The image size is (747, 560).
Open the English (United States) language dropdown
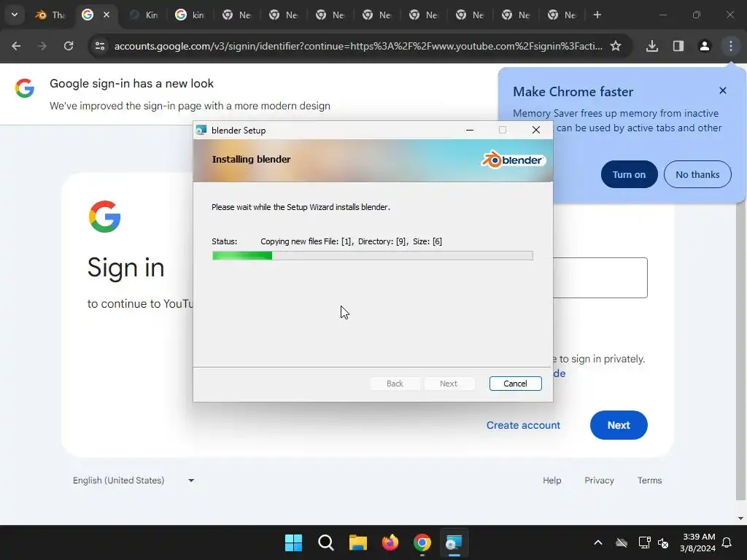pos(133,481)
